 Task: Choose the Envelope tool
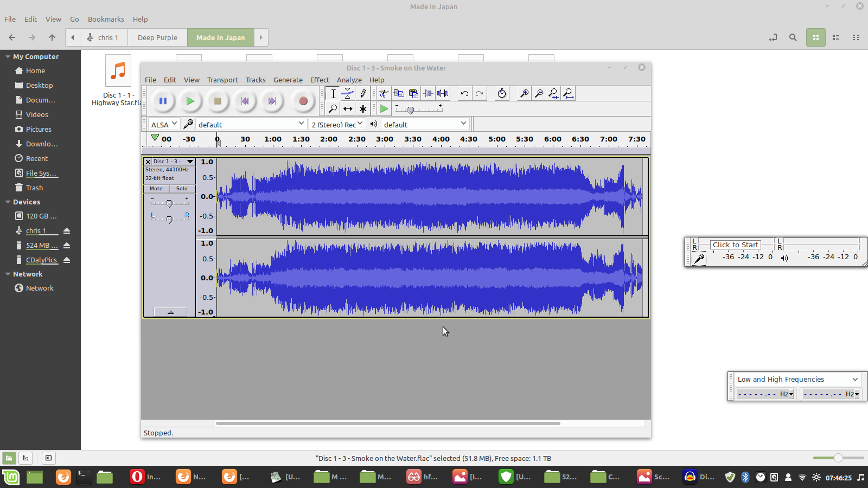point(348,94)
